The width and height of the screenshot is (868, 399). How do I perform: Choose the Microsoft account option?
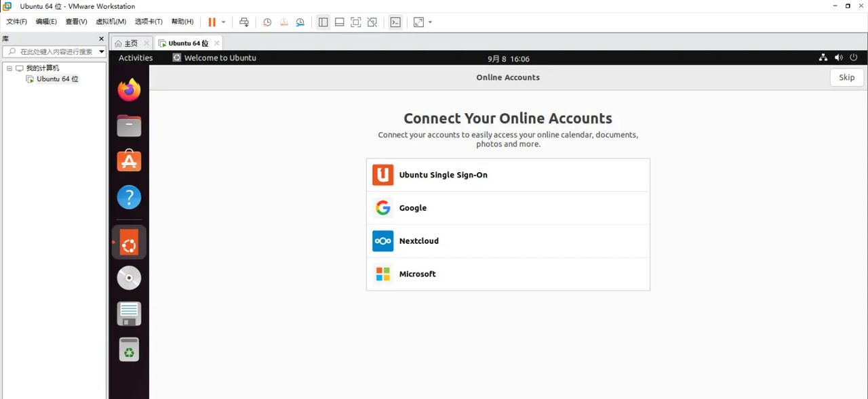click(x=508, y=274)
